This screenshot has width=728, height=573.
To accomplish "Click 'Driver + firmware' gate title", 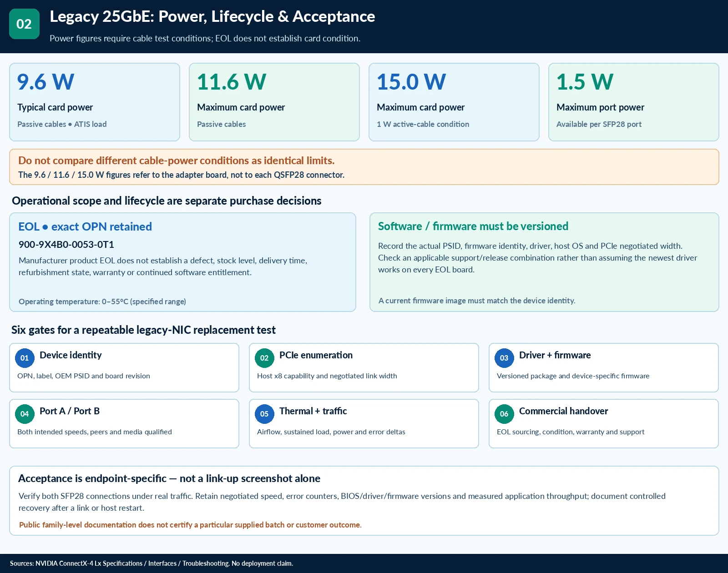I will point(555,355).
